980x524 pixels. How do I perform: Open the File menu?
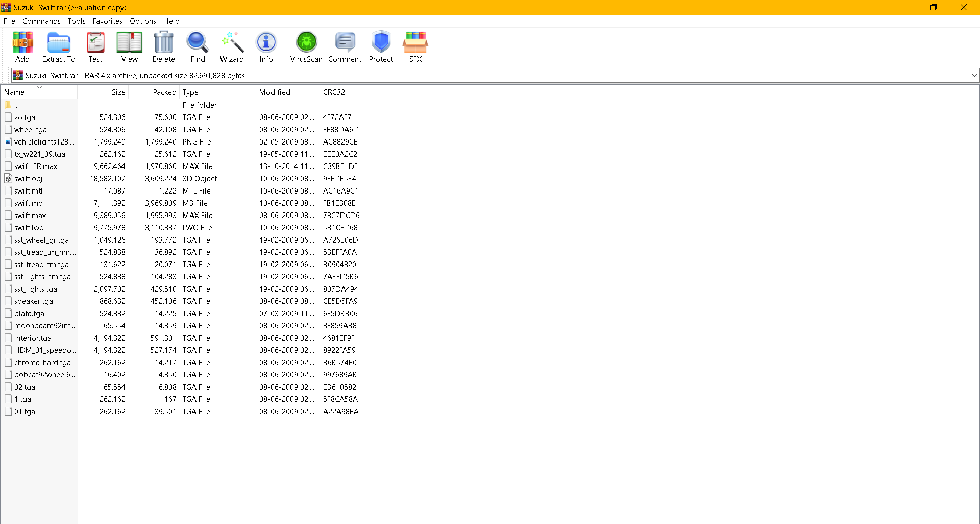tap(9, 21)
